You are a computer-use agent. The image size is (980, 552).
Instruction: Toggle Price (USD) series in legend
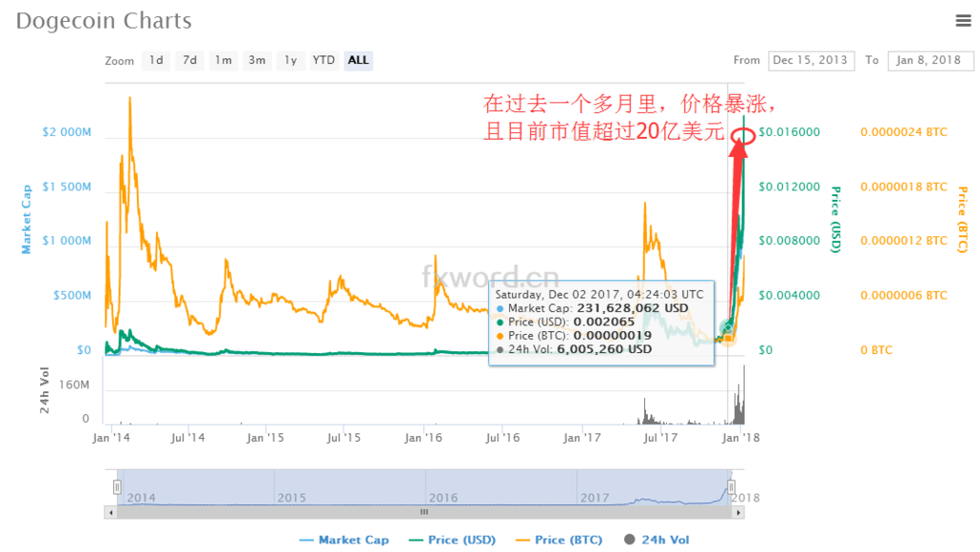[452, 540]
